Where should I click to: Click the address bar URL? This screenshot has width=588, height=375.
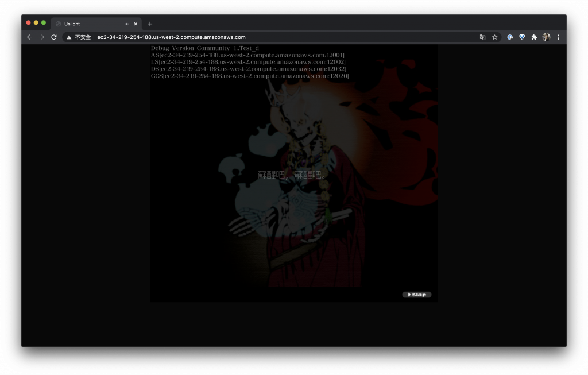tap(171, 37)
